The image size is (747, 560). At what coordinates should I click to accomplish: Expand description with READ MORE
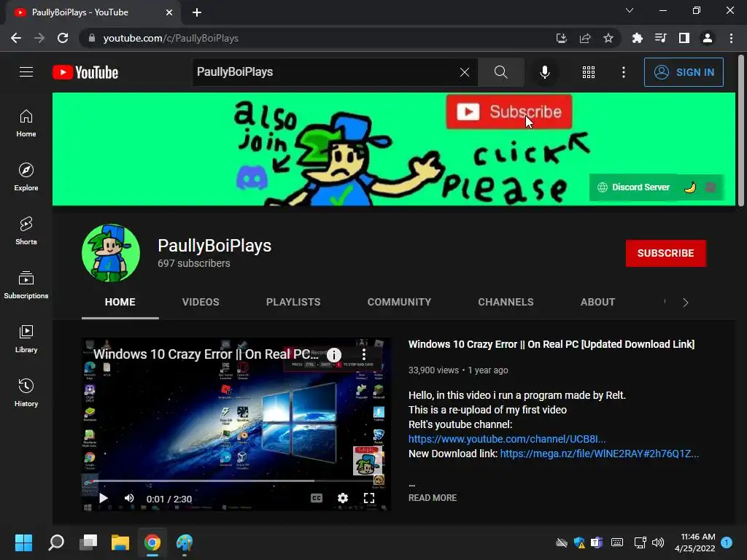click(x=432, y=497)
